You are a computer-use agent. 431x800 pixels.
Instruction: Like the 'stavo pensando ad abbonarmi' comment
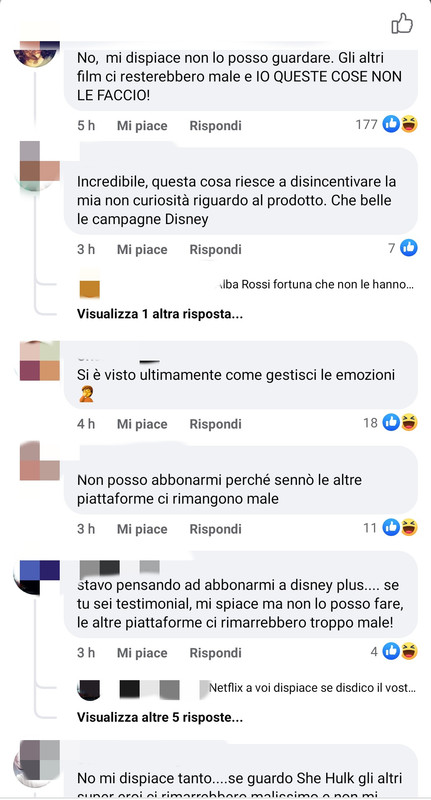point(142,653)
